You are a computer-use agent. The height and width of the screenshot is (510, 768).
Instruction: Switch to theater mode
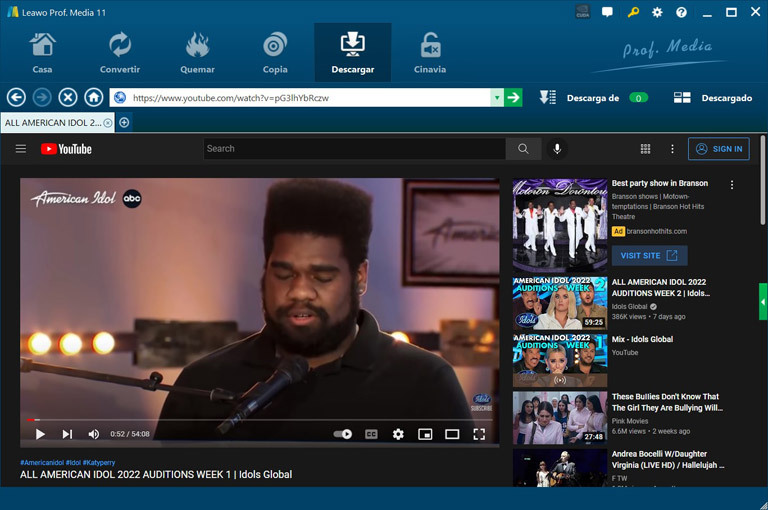pyautogui.click(x=452, y=434)
